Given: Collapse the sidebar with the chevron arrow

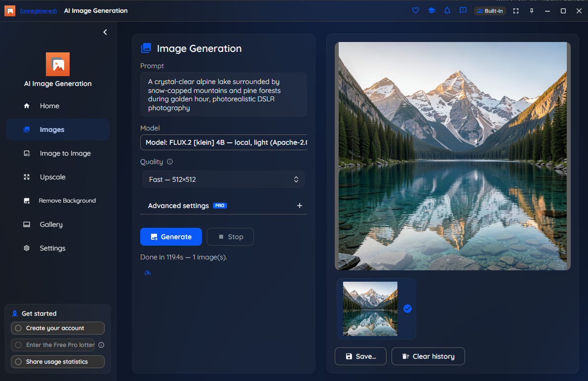Looking at the screenshot, I should [x=105, y=32].
